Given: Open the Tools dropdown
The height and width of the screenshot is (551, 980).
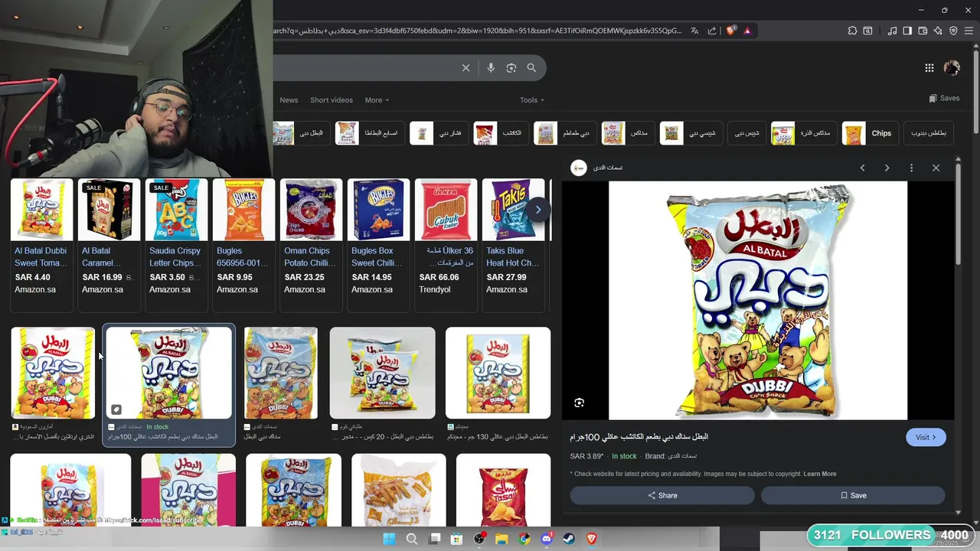Looking at the screenshot, I should coord(532,100).
